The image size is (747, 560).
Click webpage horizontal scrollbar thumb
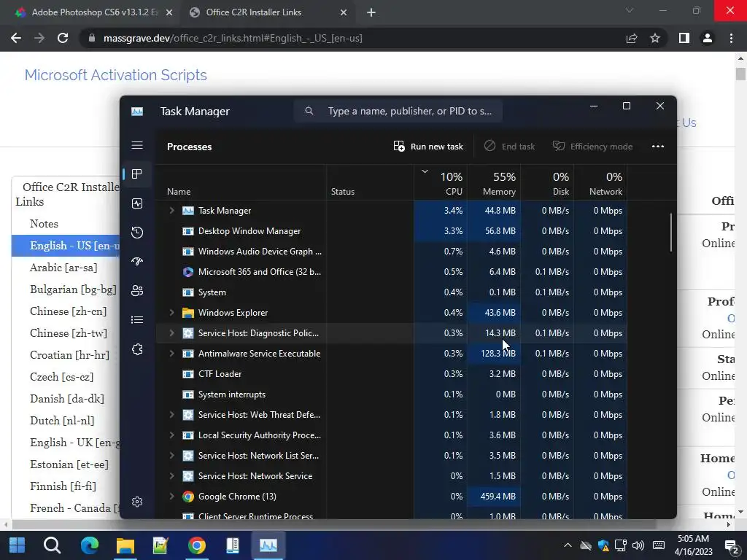[334, 524]
